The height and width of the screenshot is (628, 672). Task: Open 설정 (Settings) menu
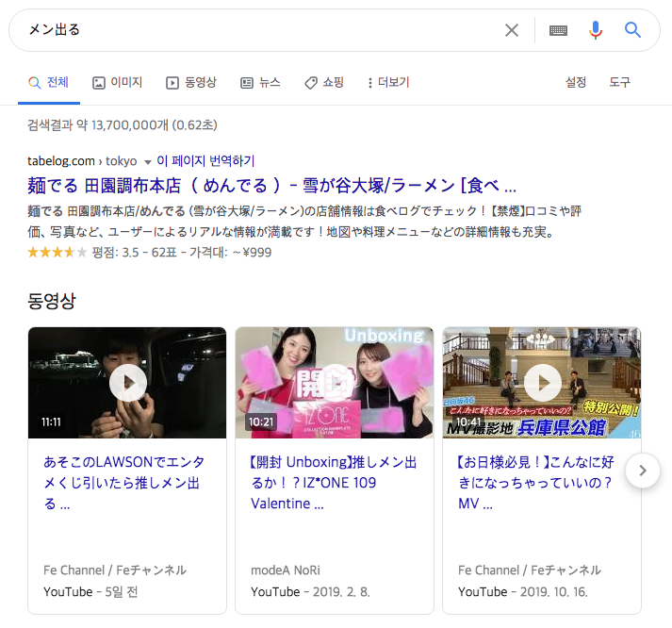point(576,82)
